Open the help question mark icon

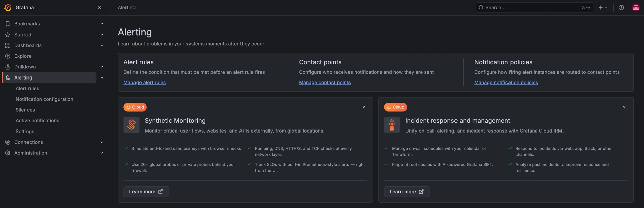pyautogui.click(x=621, y=7)
